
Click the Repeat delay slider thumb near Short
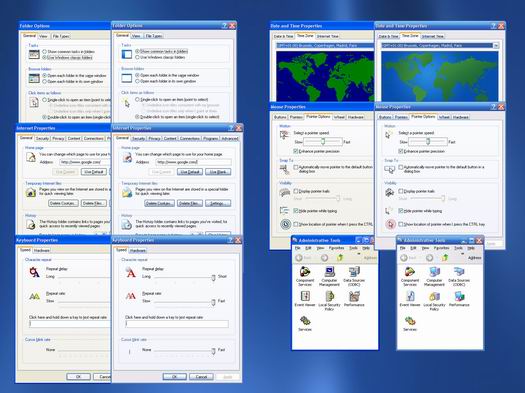(213, 278)
